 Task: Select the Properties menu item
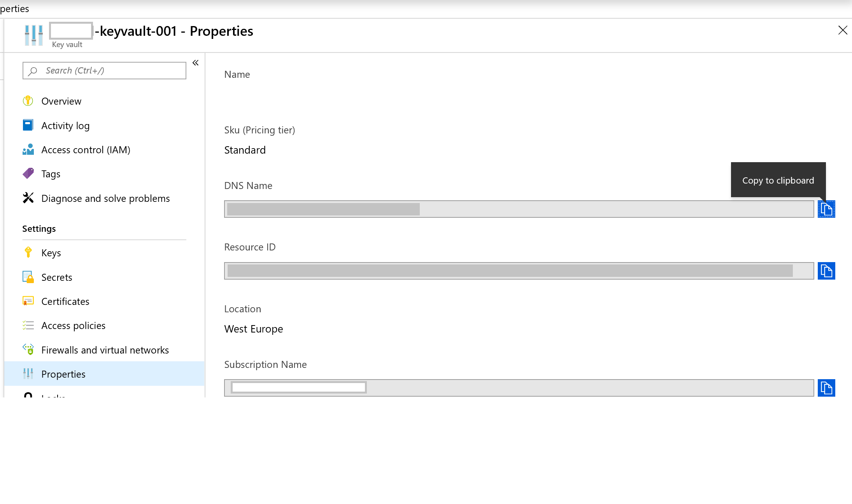(x=63, y=374)
